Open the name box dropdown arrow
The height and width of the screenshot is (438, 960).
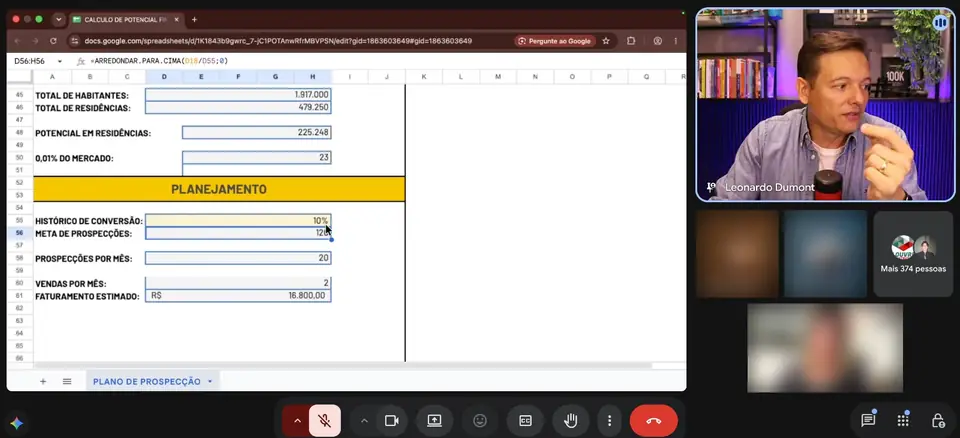[60, 61]
